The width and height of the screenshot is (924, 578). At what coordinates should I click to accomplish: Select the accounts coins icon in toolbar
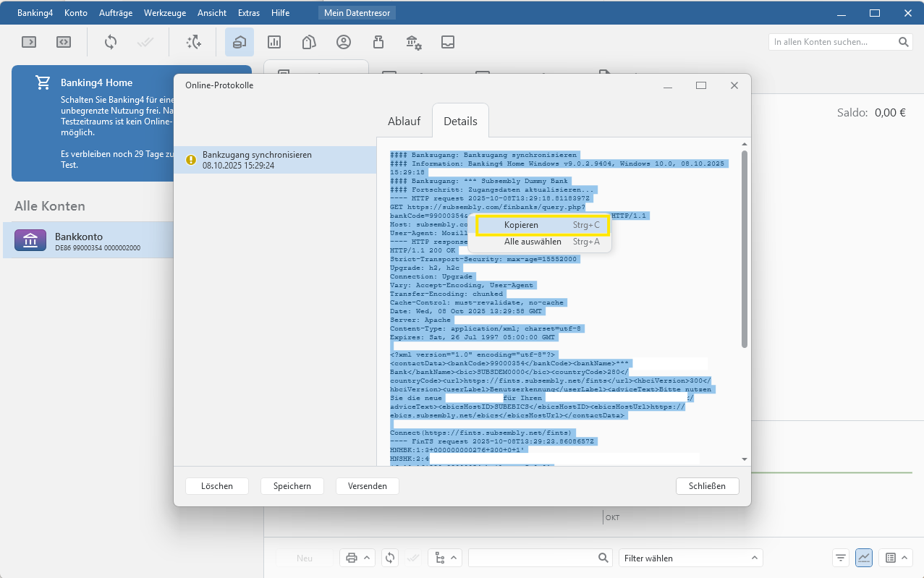click(240, 42)
